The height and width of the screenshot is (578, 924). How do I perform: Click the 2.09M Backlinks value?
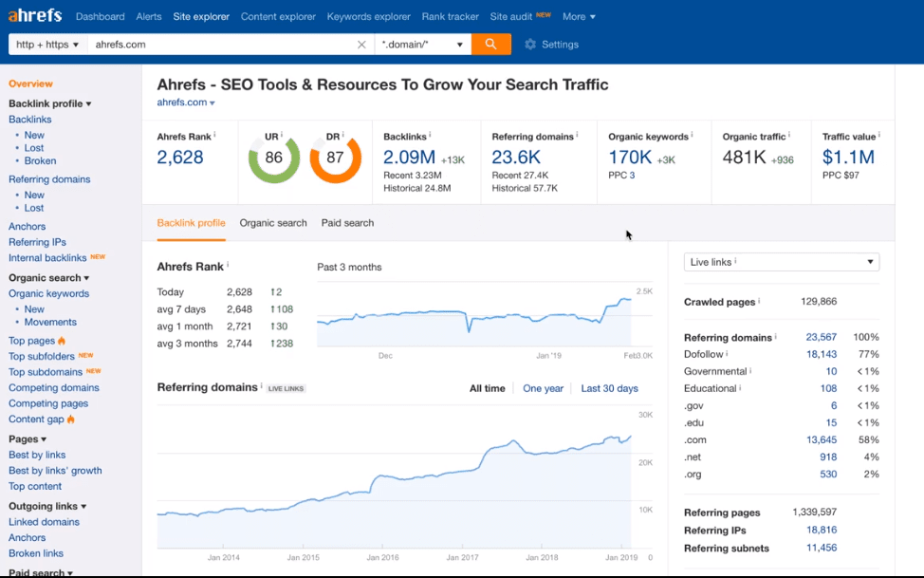(409, 158)
